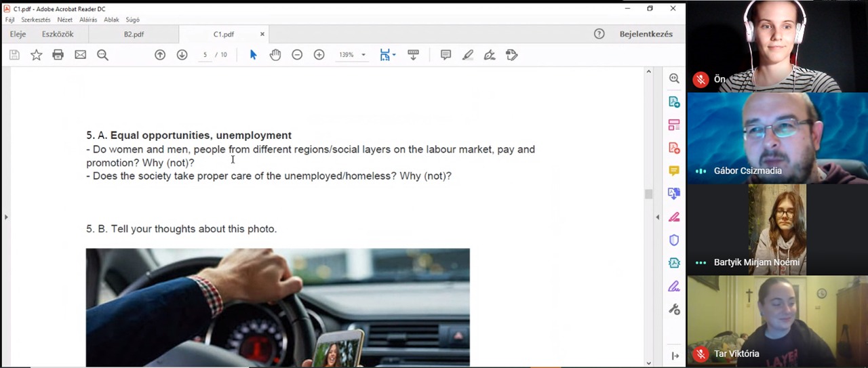Zoom out with the minus icon
The width and height of the screenshot is (868, 368).
[x=297, y=55]
